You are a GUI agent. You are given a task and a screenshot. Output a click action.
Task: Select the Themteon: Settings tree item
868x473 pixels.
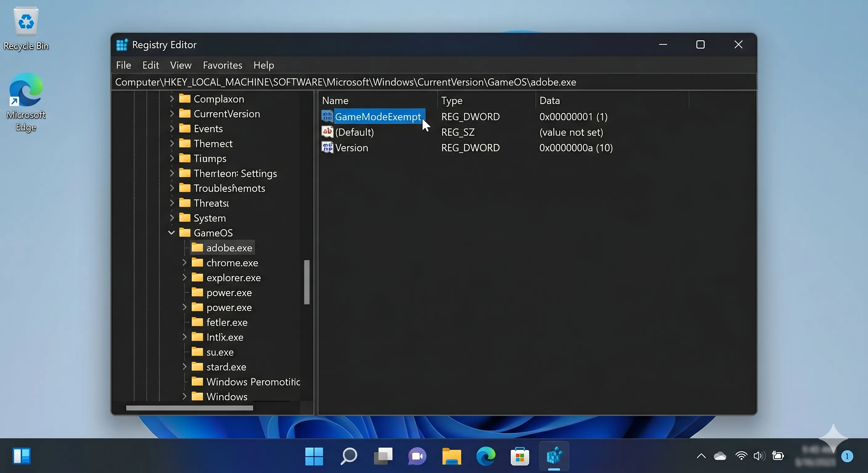[235, 173]
